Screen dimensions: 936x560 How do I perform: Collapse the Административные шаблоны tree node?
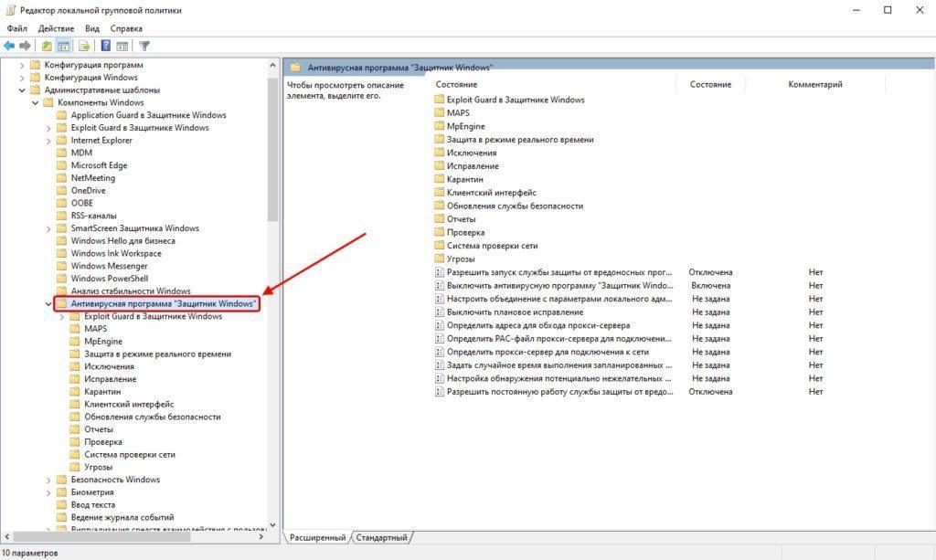[22, 90]
